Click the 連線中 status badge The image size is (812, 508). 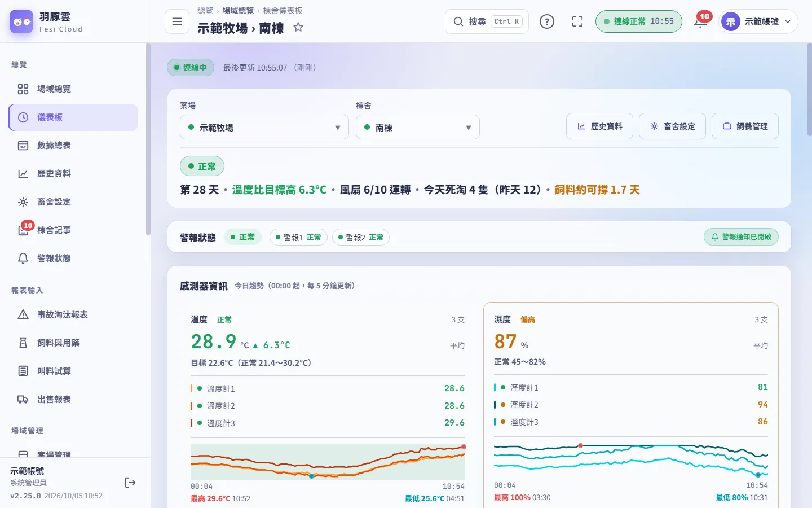pyautogui.click(x=191, y=68)
